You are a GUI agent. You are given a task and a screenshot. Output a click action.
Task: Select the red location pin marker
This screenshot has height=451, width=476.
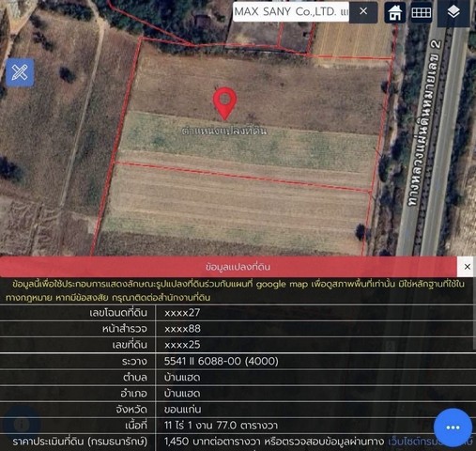tap(224, 103)
